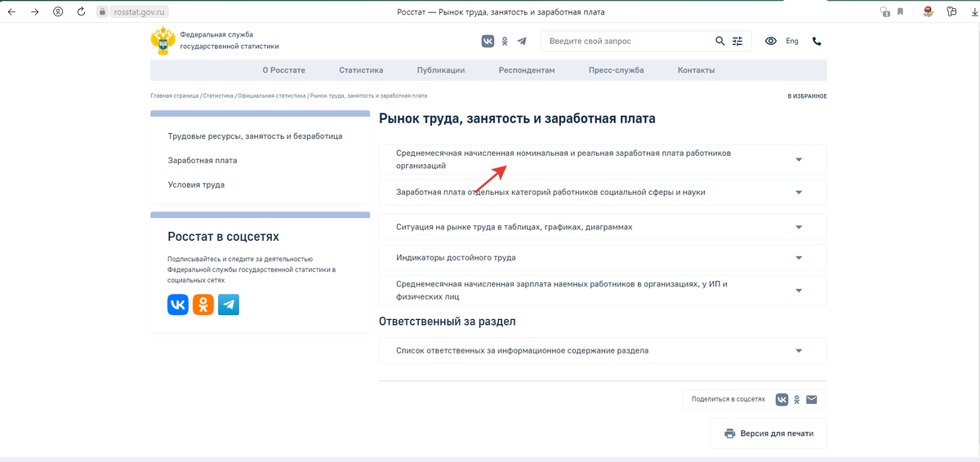This screenshot has width=980, height=462.
Task: Add page to favorites via В ИЗБРАННОЕ
Action: pyautogui.click(x=807, y=96)
